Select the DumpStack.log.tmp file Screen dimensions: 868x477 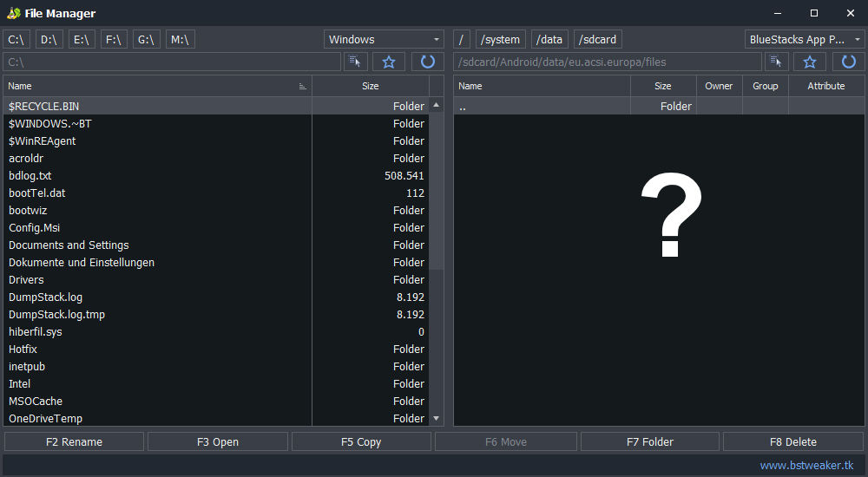point(216,314)
